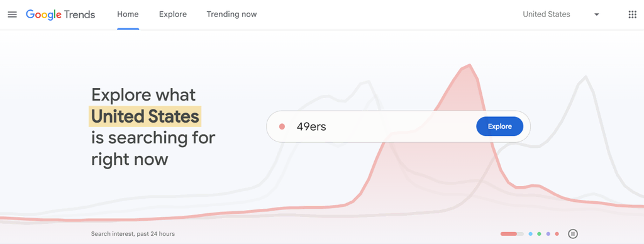
Task: Select the purple carousel dot
Action: 548,234
